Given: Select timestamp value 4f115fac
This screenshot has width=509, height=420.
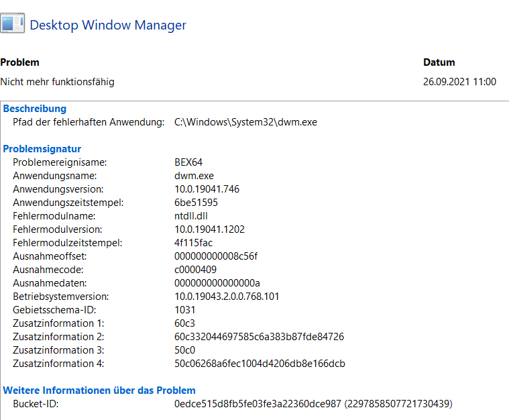Looking at the screenshot, I should coord(193,243).
